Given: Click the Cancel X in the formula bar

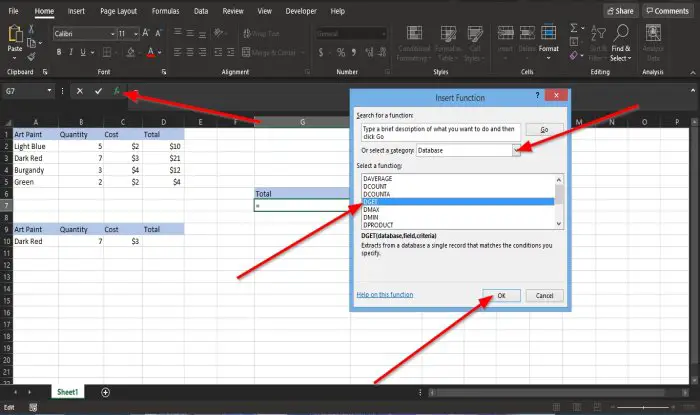Looking at the screenshot, I should [79, 91].
